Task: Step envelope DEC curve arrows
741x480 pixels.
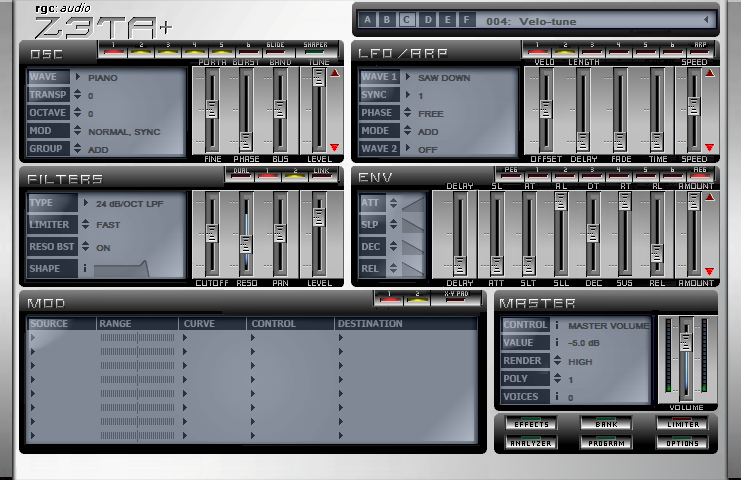Action: pos(394,246)
